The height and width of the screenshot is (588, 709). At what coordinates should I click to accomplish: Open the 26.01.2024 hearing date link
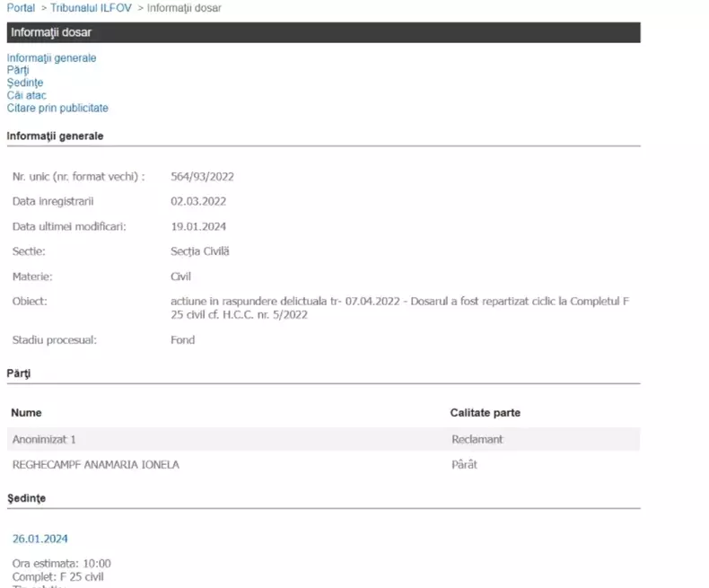pos(39,539)
